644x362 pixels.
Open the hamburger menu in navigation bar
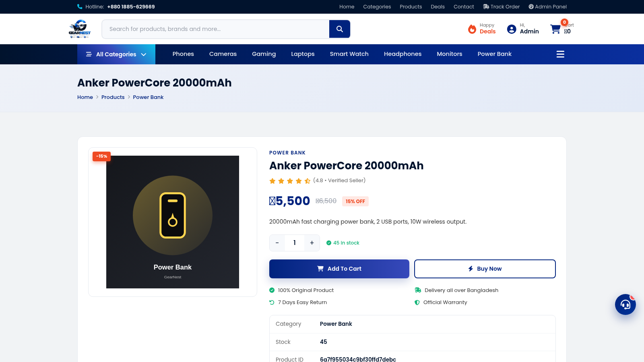560,54
